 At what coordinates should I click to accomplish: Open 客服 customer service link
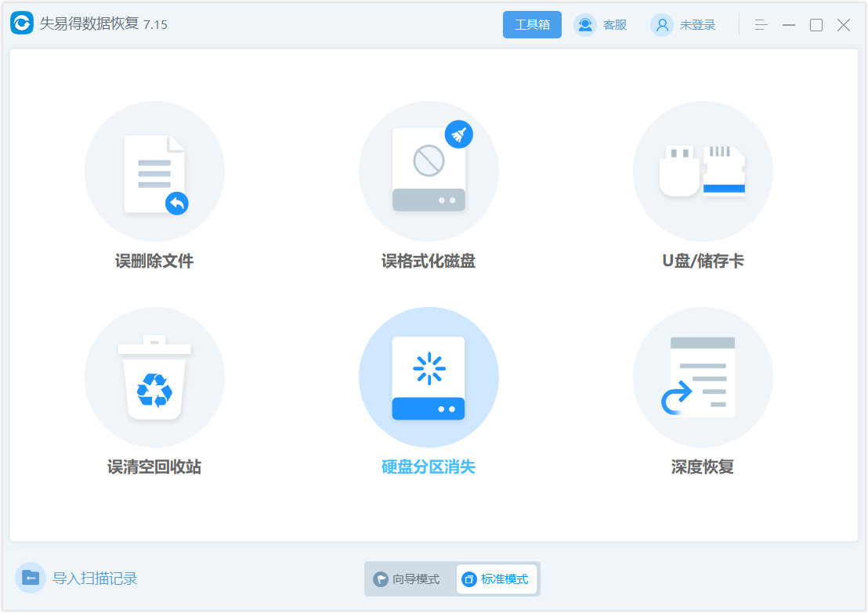615,25
